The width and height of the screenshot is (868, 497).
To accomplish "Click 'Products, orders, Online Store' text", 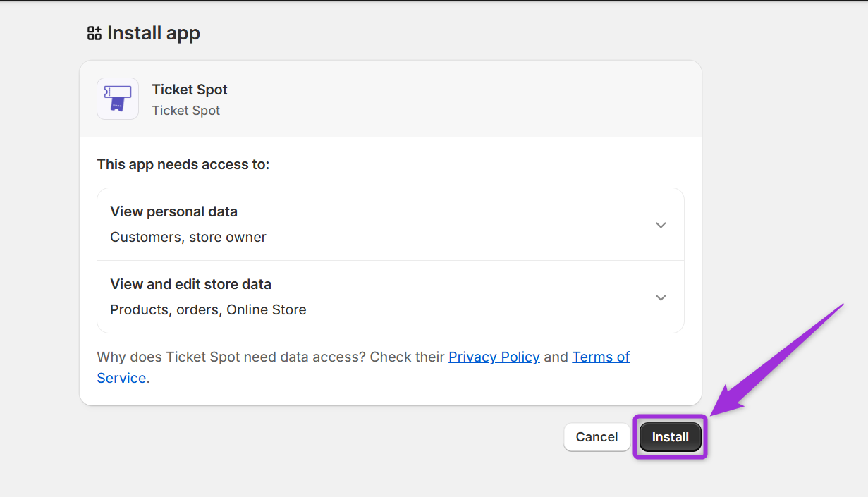I will click(x=208, y=309).
